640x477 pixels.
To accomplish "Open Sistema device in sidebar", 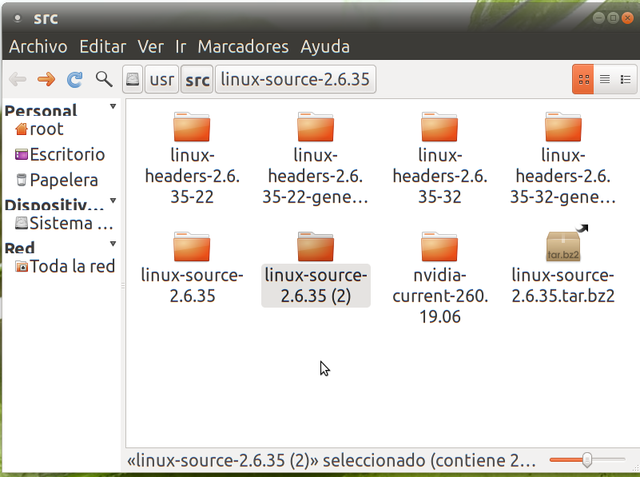I will [64, 223].
